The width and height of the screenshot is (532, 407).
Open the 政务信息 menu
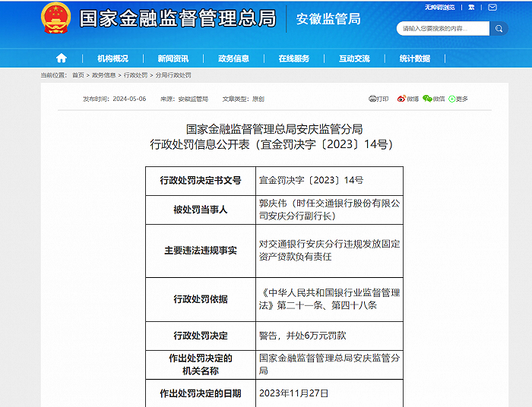pos(233,58)
